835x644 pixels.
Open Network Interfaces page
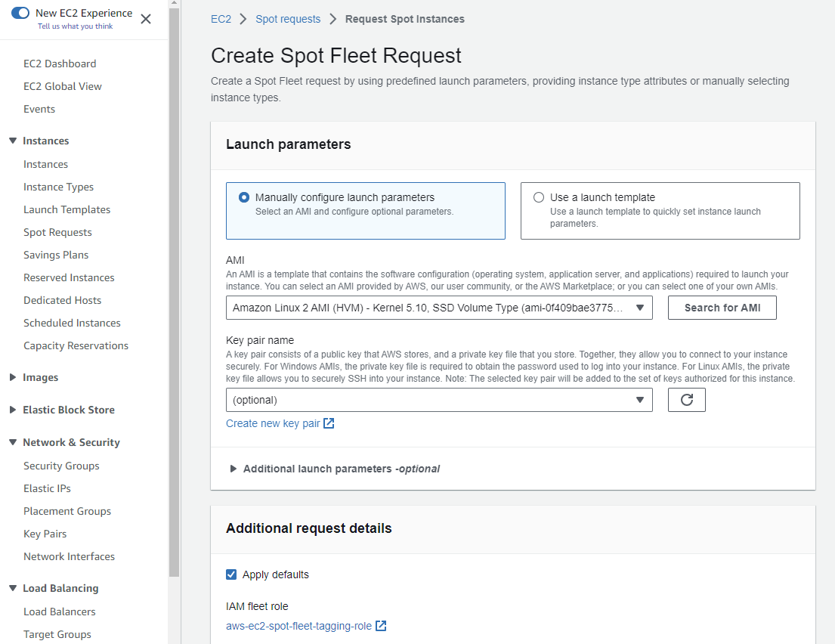pos(70,556)
